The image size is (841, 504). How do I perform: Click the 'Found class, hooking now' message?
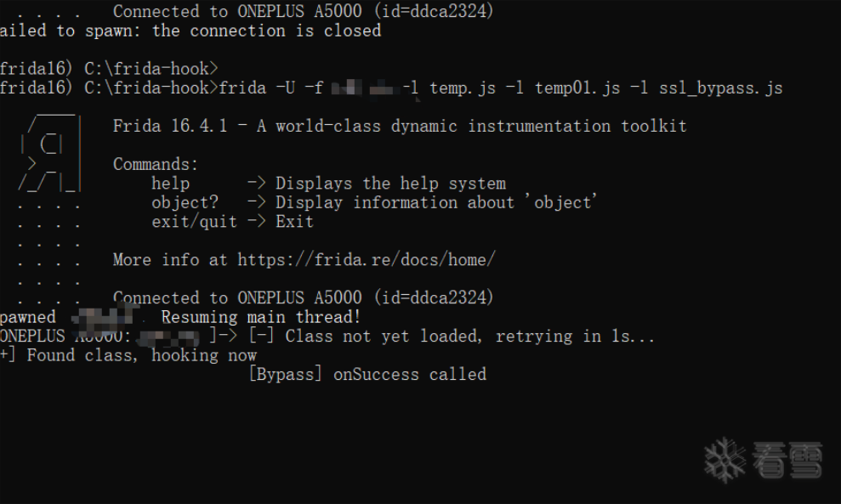click(x=141, y=355)
